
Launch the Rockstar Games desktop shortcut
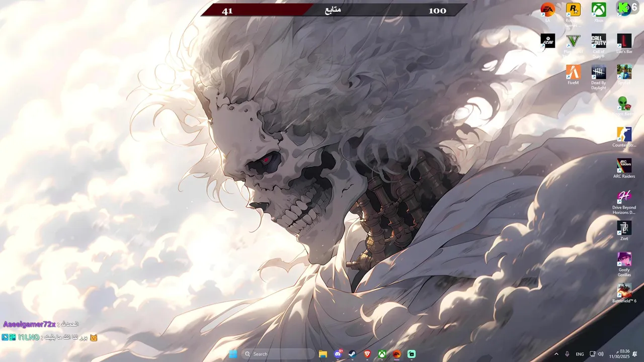coord(573,14)
